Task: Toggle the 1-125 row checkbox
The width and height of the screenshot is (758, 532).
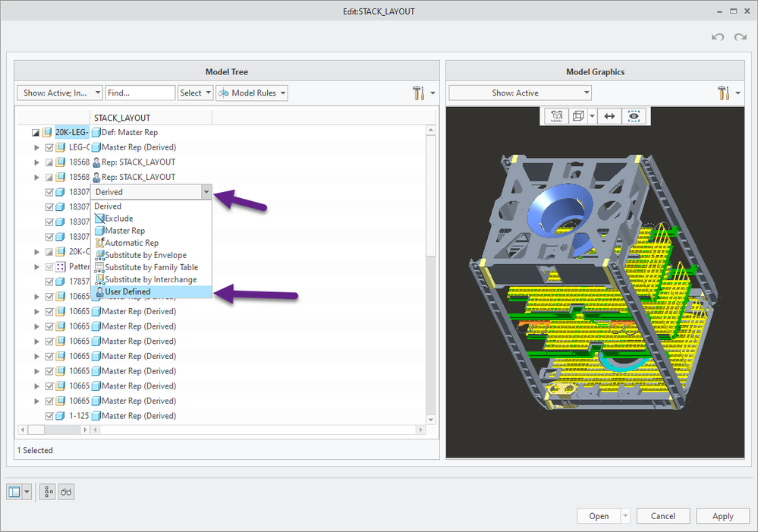Action: [49, 416]
